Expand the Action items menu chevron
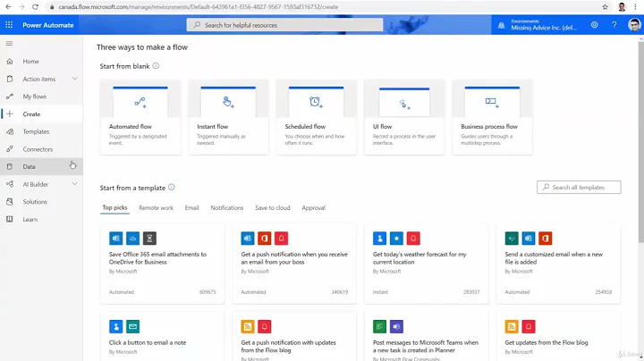The image size is (644, 361). [x=74, y=79]
